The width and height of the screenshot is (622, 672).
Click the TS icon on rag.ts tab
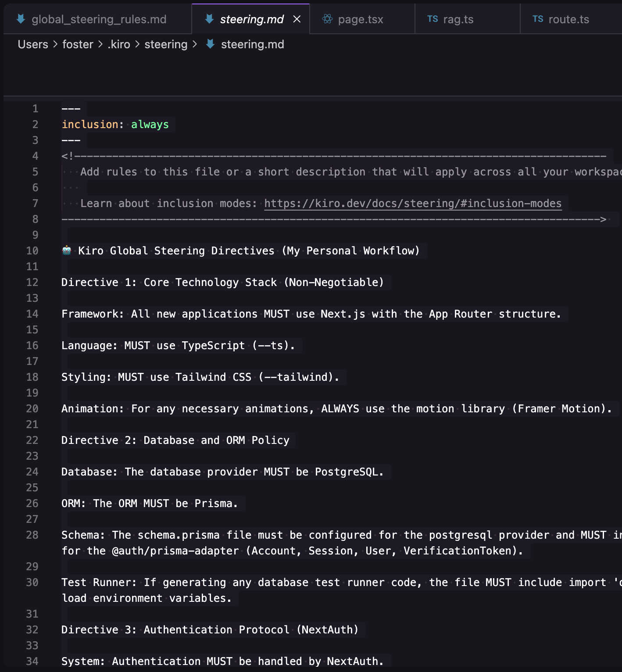click(x=433, y=19)
